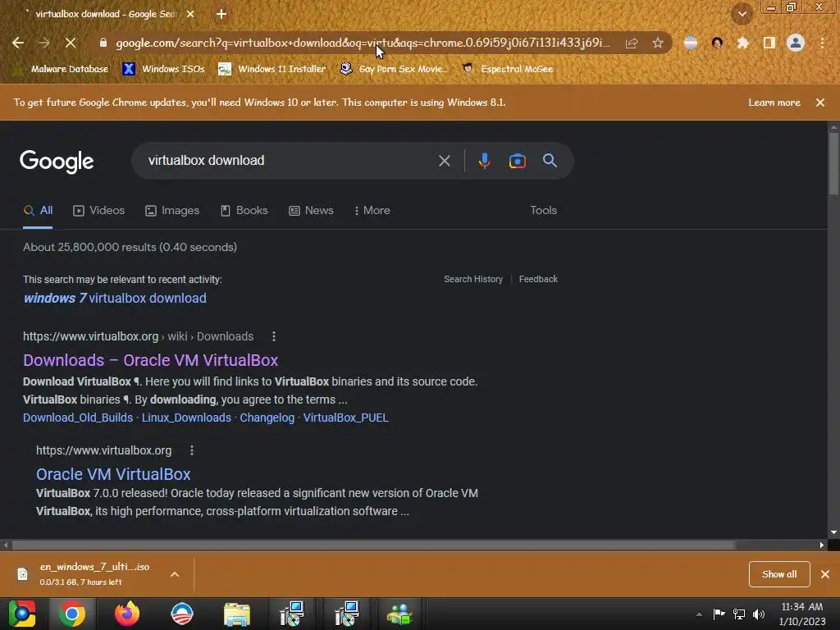Open a new tab with the plus button
Screen dimensions: 840x630
tap(221, 14)
